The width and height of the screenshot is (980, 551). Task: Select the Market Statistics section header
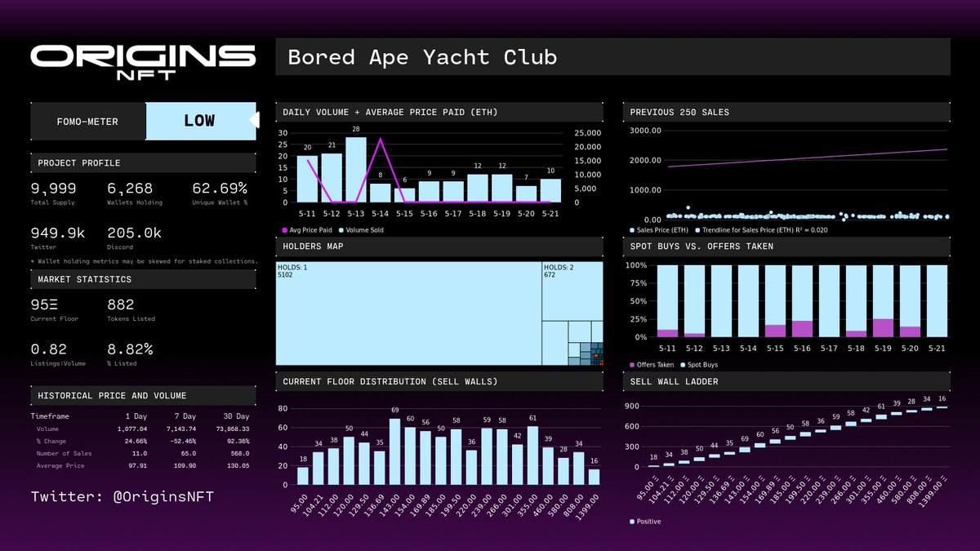[143, 279]
